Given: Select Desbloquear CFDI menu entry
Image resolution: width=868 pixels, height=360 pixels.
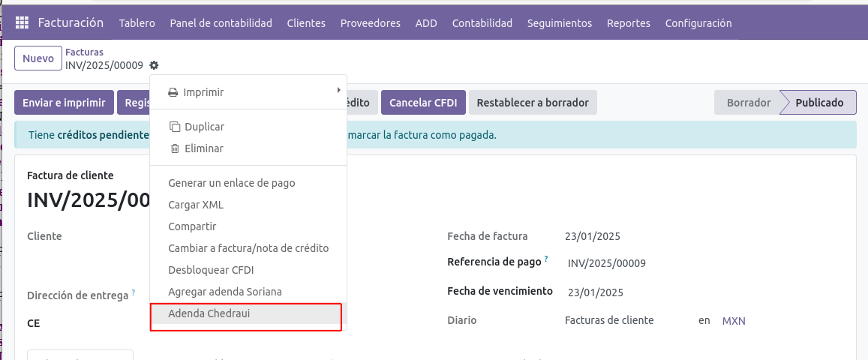Looking at the screenshot, I should coord(216,270).
